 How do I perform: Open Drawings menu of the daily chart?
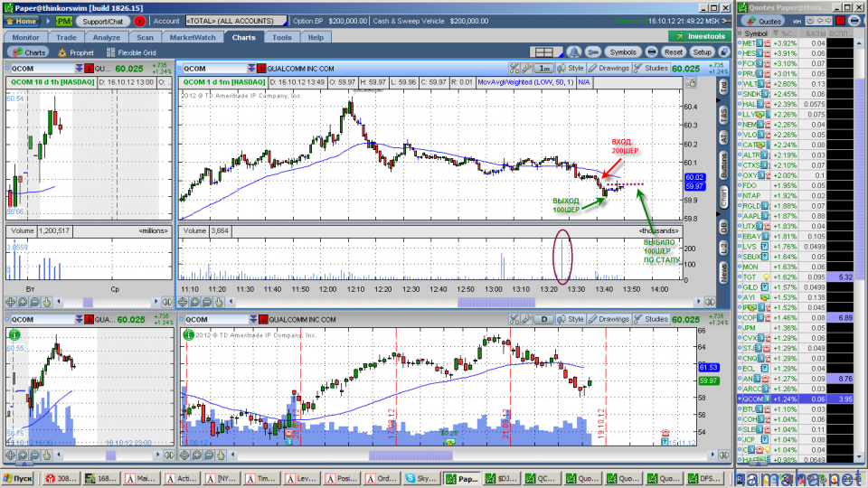coord(609,319)
